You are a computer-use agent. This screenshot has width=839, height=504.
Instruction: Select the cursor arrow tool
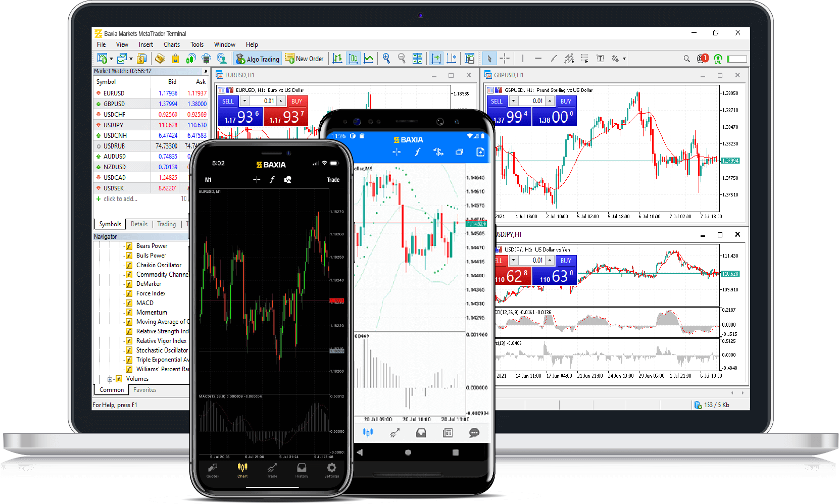[489, 59]
